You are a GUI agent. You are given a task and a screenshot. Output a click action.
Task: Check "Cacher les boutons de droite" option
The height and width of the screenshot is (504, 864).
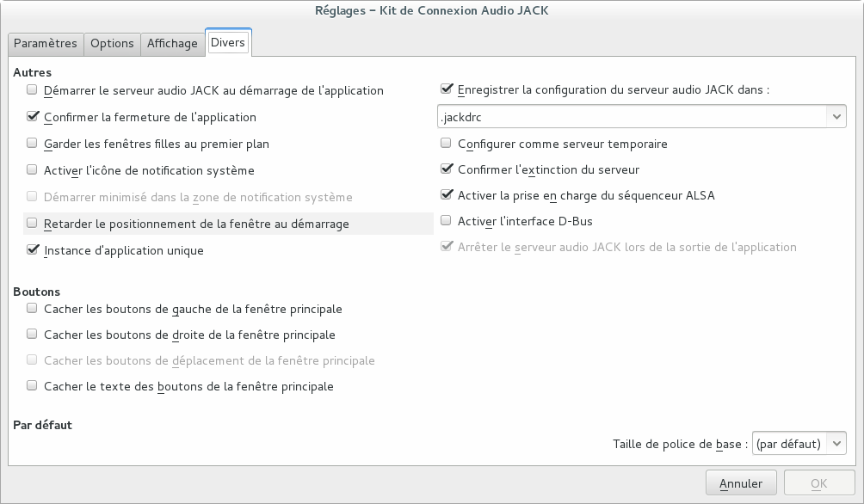tap(33, 335)
